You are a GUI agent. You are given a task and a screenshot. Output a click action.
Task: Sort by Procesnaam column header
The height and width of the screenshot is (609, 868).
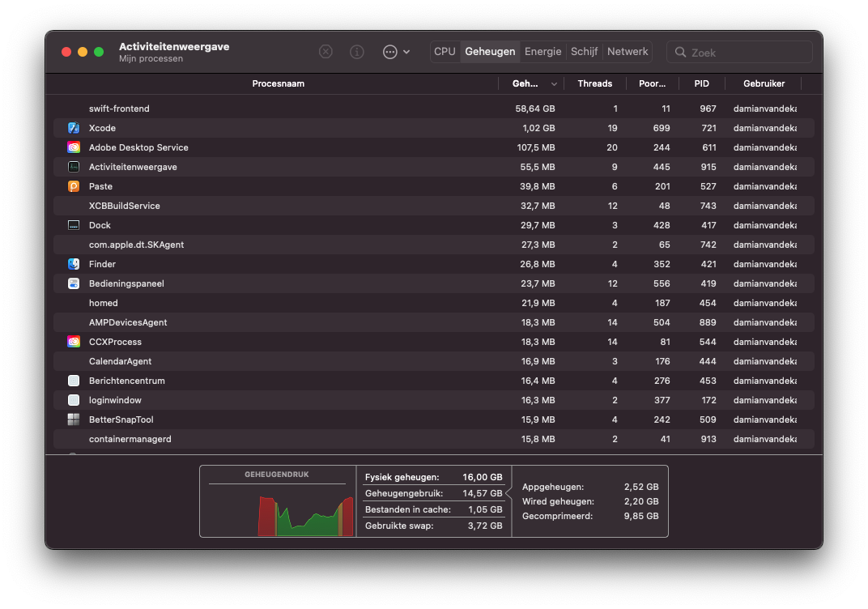point(278,83)
